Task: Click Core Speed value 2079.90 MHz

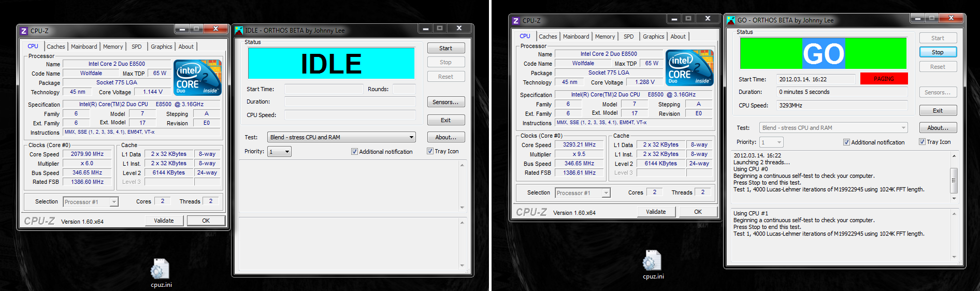Action: pos(88,154)
